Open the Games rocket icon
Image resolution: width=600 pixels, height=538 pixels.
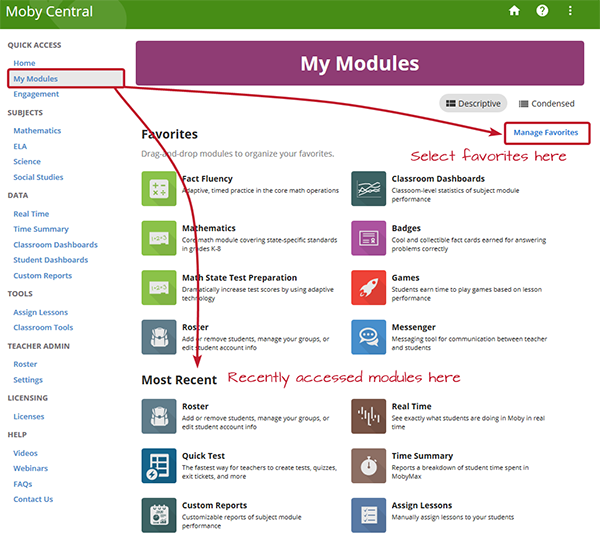368,287
